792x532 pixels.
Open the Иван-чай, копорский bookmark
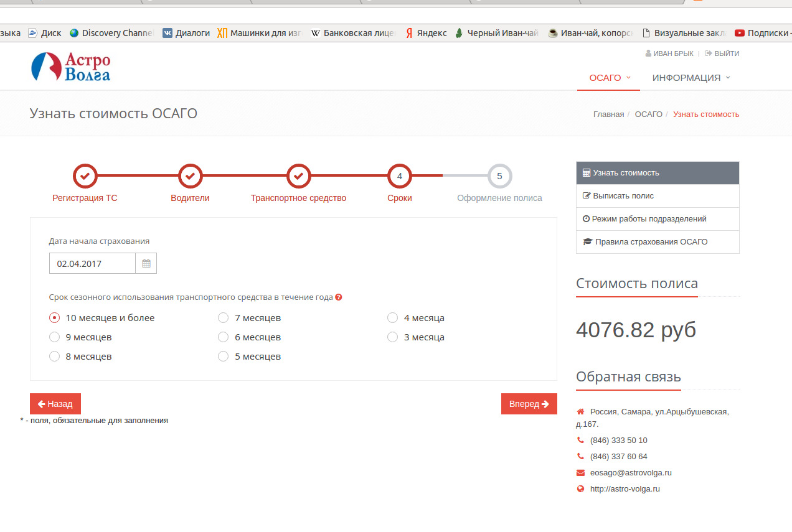(x=591, y=33)
